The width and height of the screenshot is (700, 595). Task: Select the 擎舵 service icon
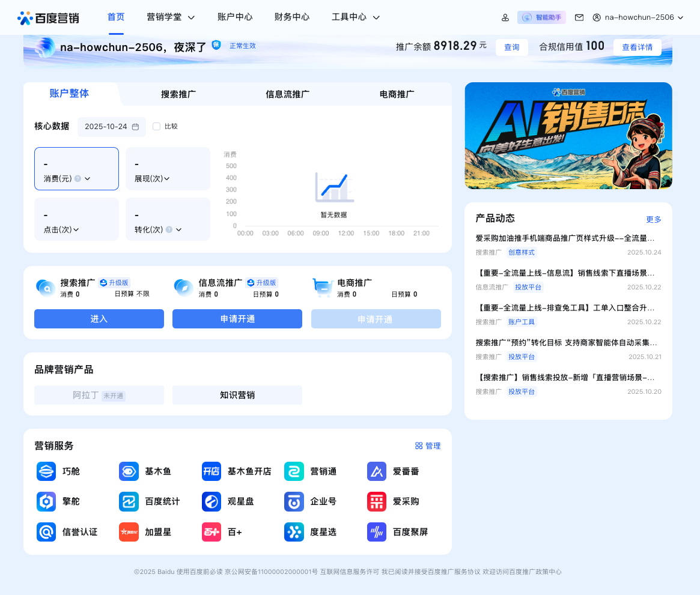click(46, 501)
